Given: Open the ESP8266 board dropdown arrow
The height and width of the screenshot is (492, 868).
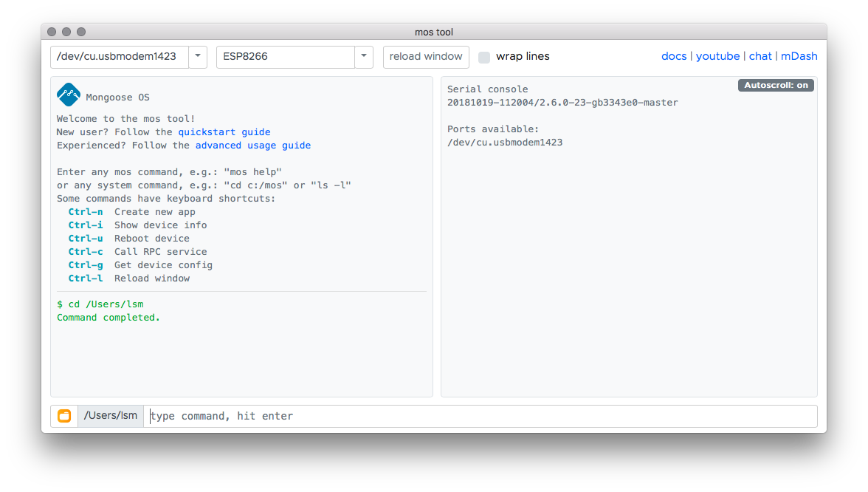Looking at the screenshot, I should pyautogui.click(x=364, y=56).
